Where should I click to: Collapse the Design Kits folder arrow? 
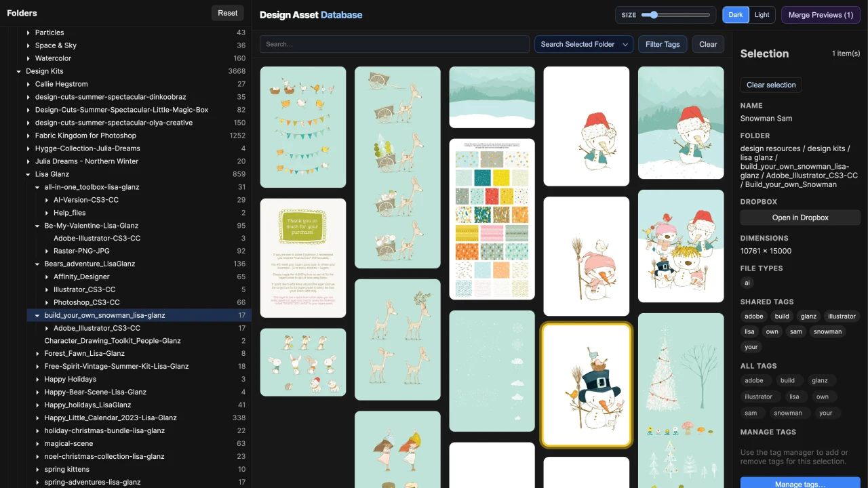point(19,71)
